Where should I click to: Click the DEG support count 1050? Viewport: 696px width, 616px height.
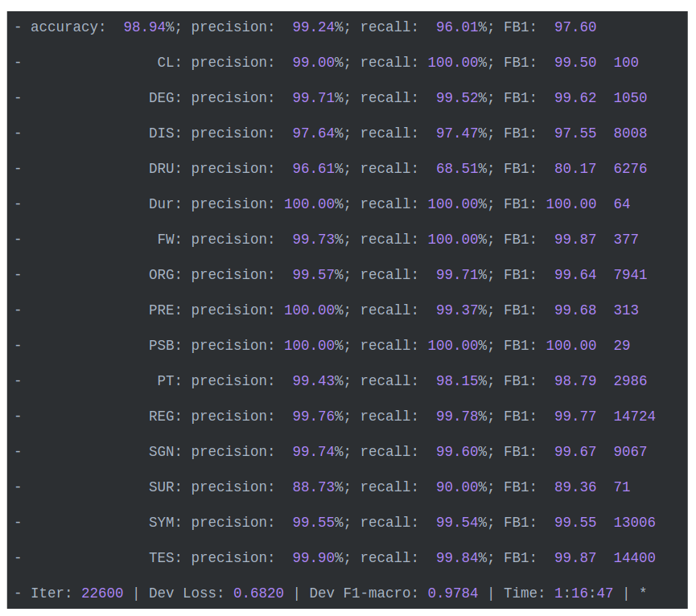click(x=630, y=98)
